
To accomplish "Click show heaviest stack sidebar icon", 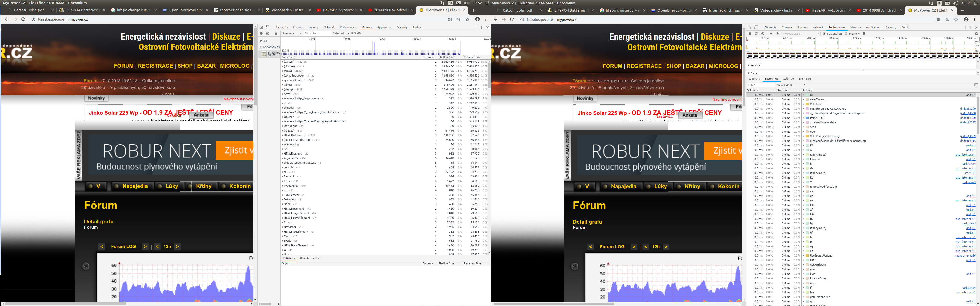I will click(976, 85).
